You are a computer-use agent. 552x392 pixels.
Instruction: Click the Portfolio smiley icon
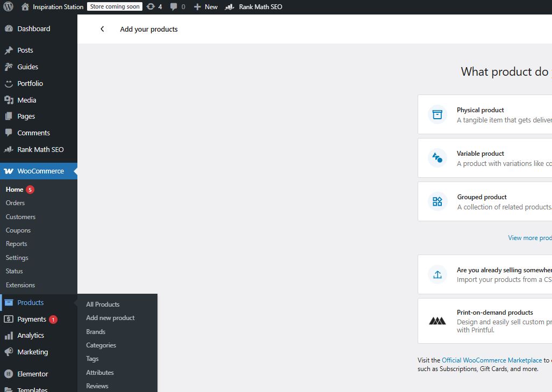point(9,84)
